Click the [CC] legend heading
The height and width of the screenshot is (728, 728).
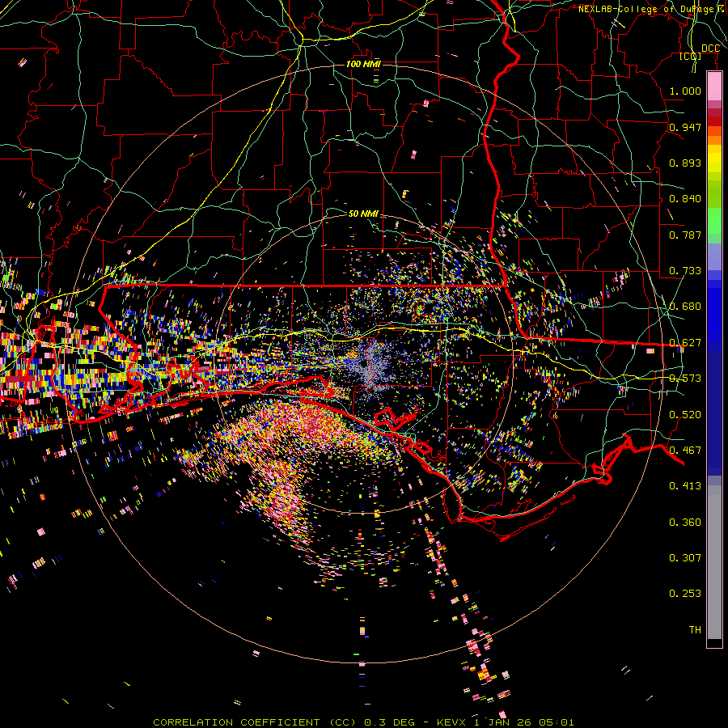[690, 56]
